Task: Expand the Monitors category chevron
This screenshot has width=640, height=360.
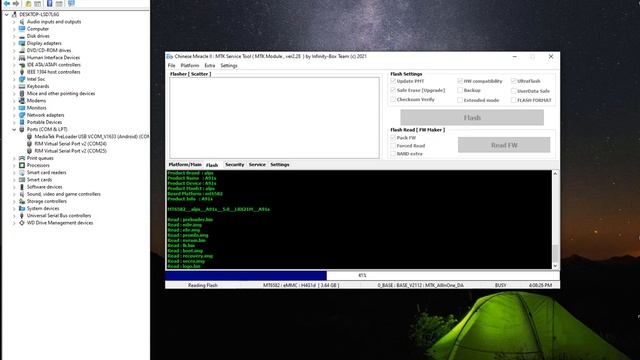Action: [x=14, y=108]
